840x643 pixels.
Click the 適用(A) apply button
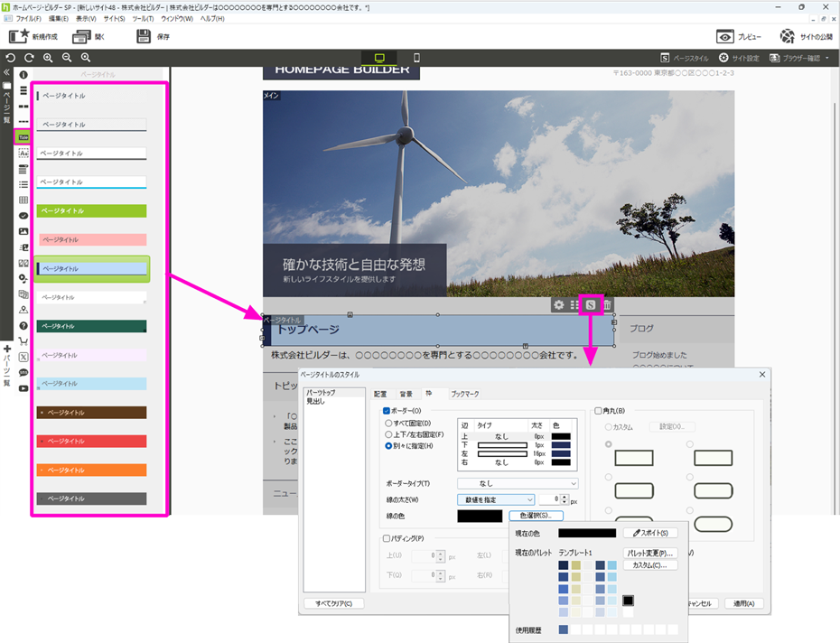(743, 603)
